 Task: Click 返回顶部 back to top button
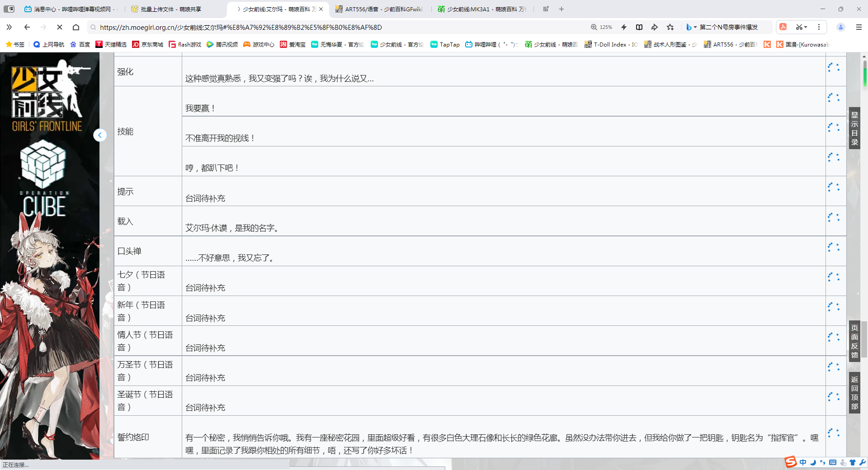coord(854,393)
